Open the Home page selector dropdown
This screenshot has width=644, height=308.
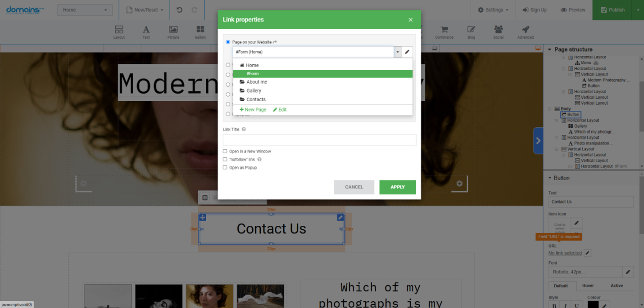point(85,10)
